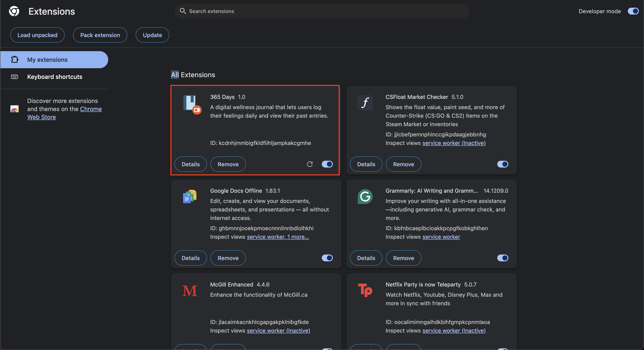The image size is (644, 350).
Task: Click the Google Docs Offline icon
Action: (x=190, y=196)
